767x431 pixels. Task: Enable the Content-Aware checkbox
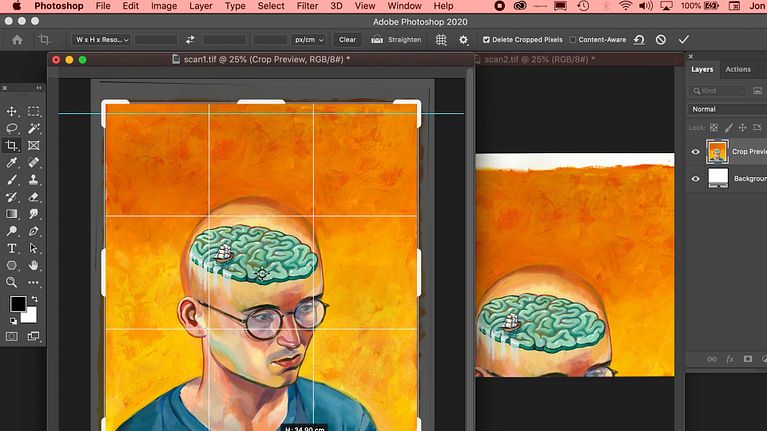pyautogui.click(x=573, y=40)
